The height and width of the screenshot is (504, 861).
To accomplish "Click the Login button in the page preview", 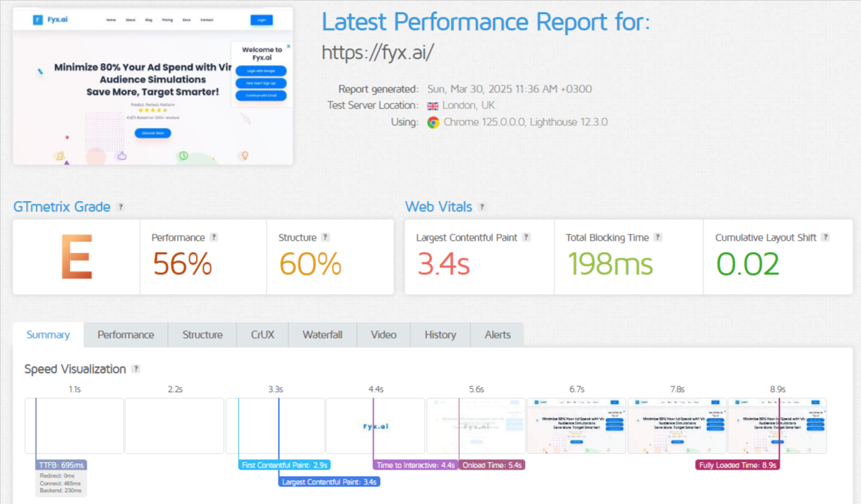I will (261, 20).
